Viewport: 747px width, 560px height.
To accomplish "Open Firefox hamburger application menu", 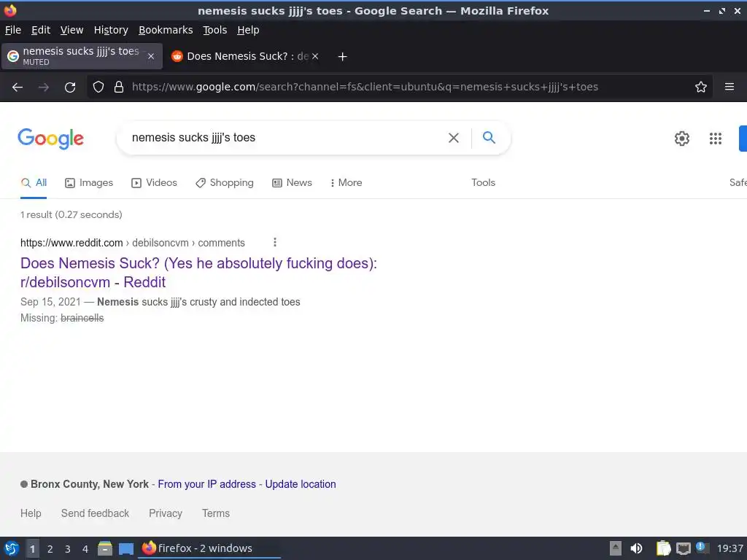I will click(729, 87).
